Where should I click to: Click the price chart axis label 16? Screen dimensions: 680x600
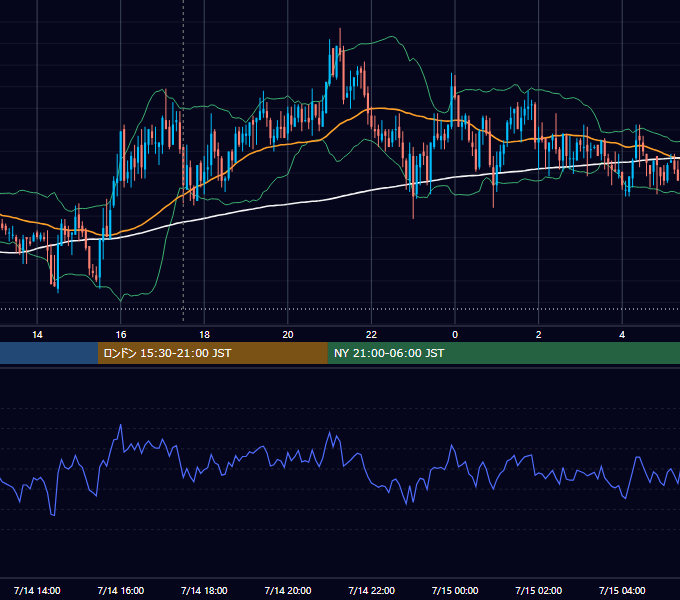pos(121,335)
